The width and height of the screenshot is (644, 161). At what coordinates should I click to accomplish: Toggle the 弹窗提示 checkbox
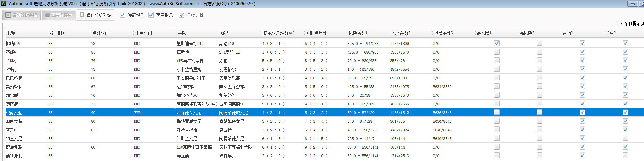pos(122,15)
